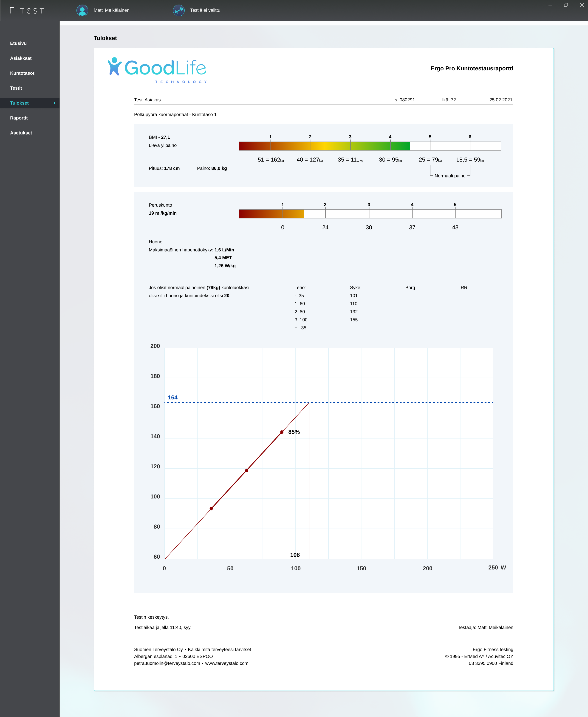The image size is (588, 717).
Task: Open Raportit section
Action: point(19,118)
